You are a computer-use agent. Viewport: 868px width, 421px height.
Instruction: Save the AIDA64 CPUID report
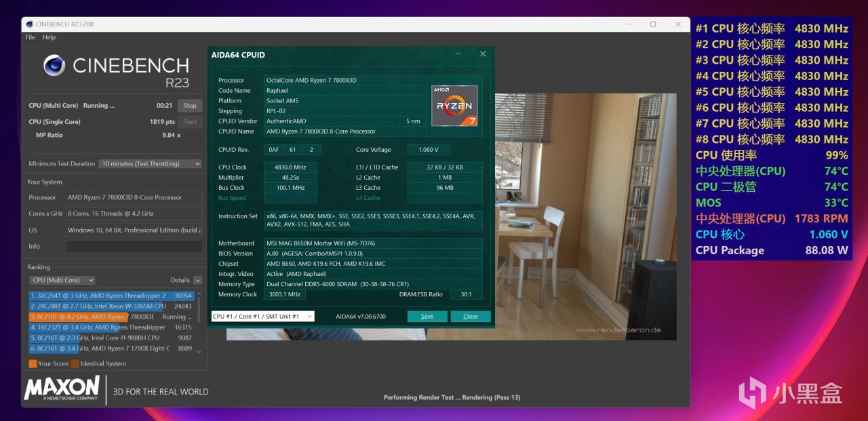click(427, 317)
